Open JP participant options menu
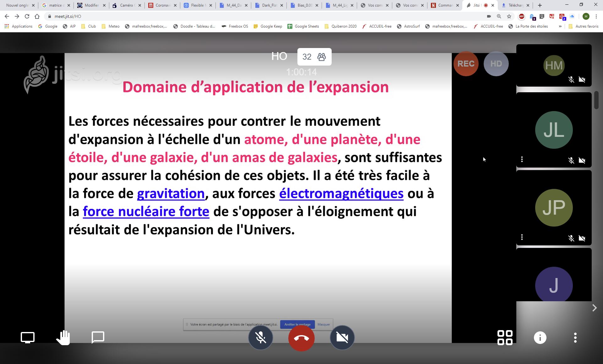Screen dimensions: 603x364 tap(522, 237)
